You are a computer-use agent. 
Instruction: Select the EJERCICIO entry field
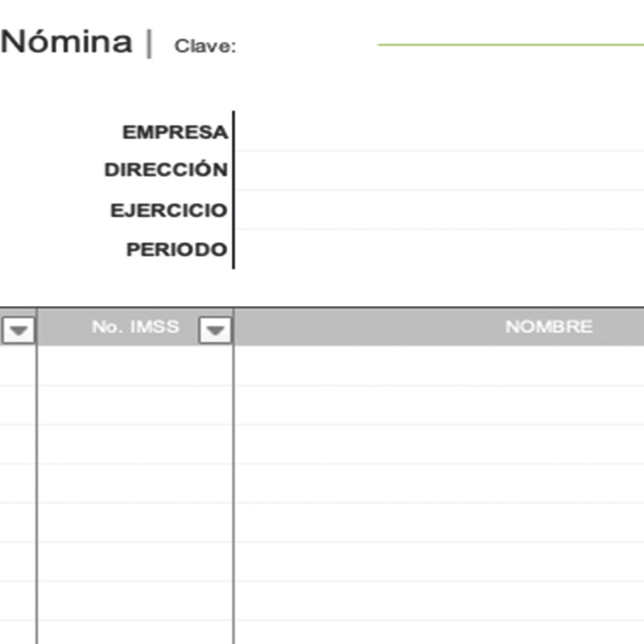(439, 210)
